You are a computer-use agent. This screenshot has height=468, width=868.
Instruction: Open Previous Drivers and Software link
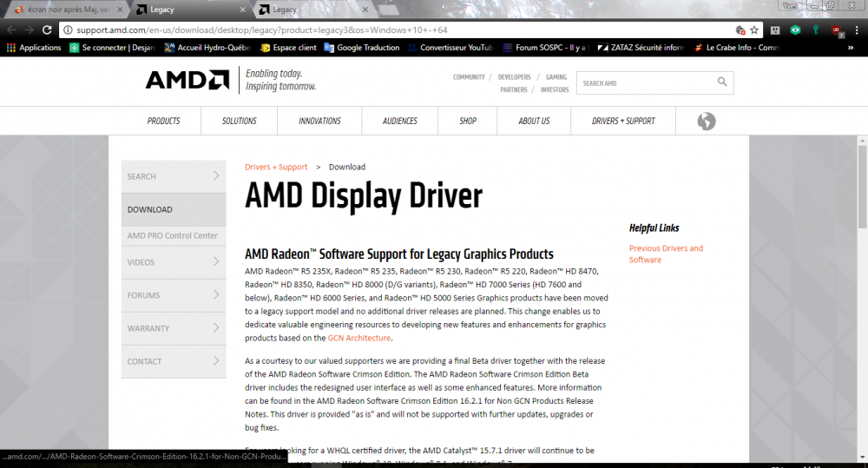666,254
